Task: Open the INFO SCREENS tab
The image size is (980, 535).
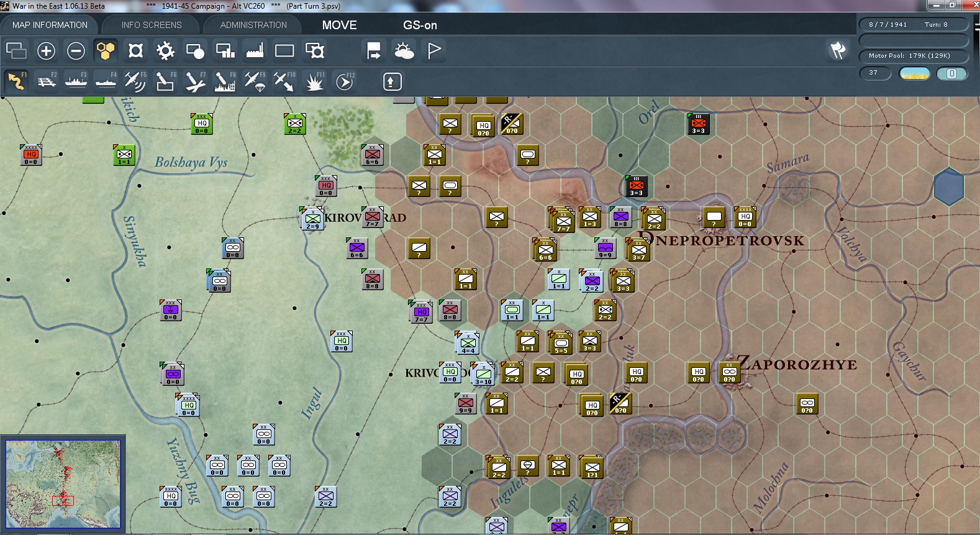Action: 152,25
